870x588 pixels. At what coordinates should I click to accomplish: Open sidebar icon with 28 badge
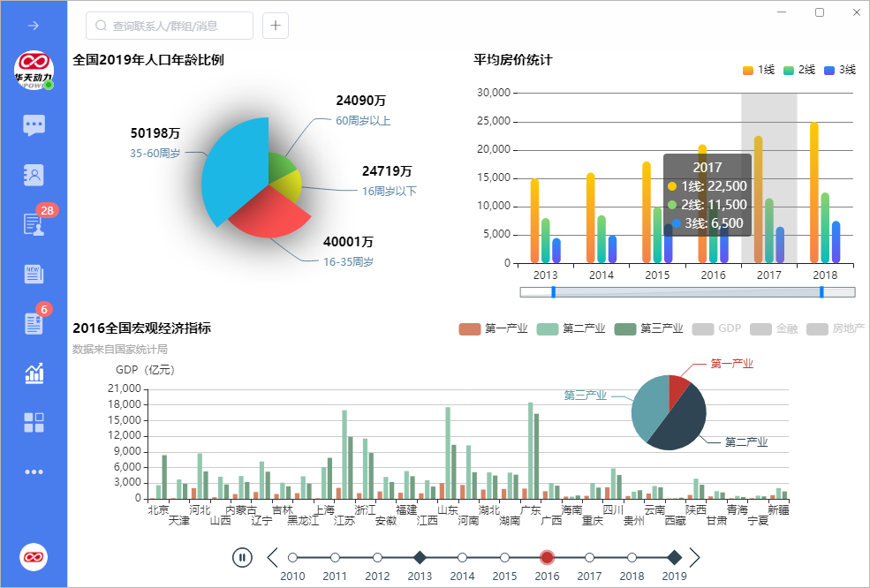tap(34, 224)
